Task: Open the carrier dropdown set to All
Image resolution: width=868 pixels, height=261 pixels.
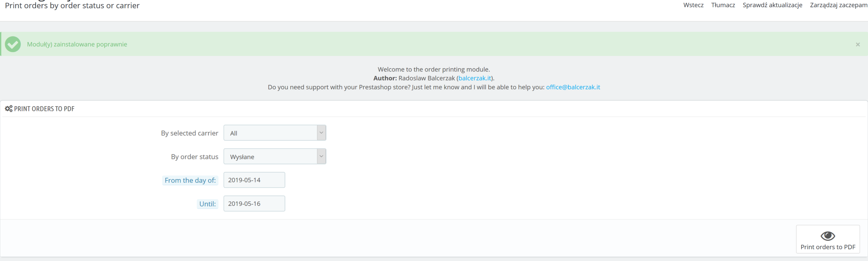Action: click(270, 133)
